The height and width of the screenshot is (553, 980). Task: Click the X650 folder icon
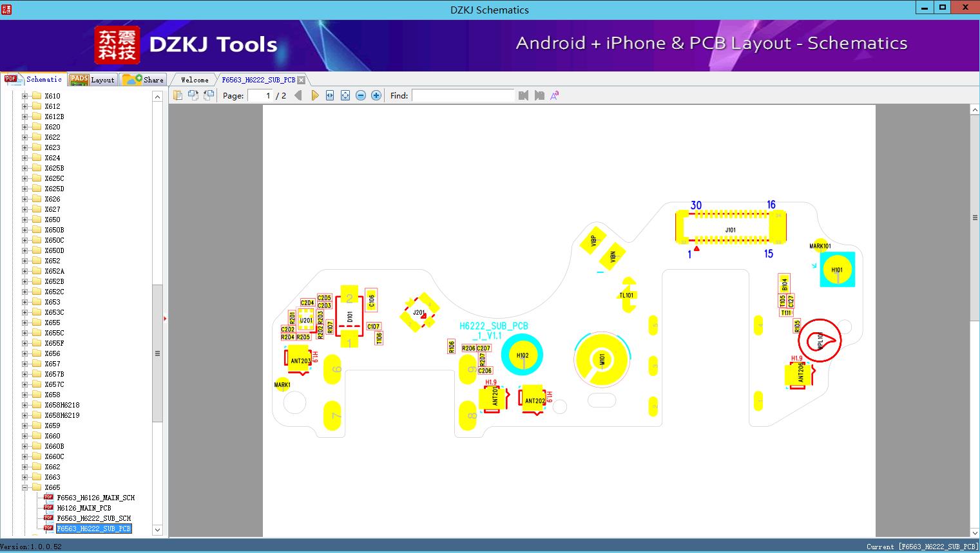click(37, 220)
